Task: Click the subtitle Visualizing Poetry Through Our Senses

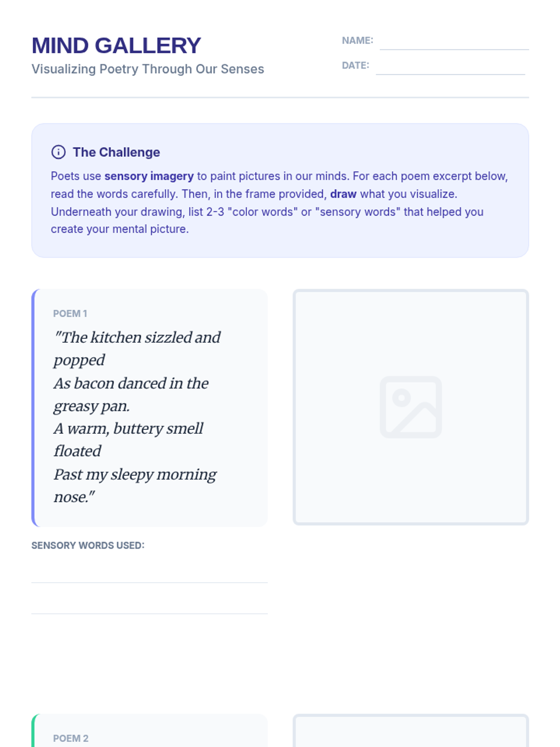Action: point(147,69)
